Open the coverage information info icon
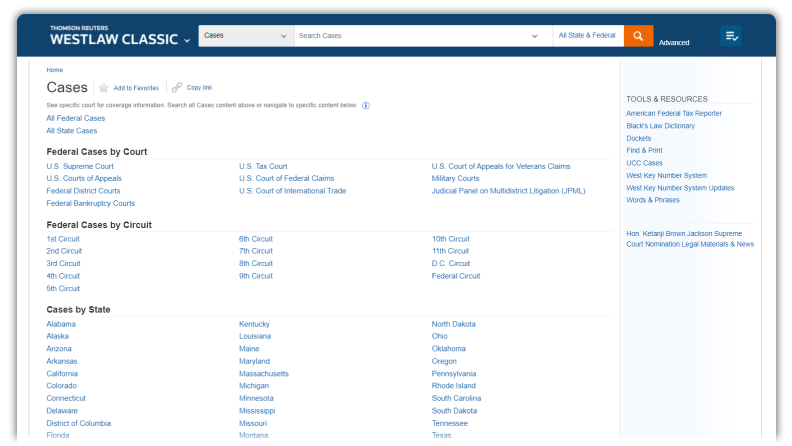 click(366, 106)
